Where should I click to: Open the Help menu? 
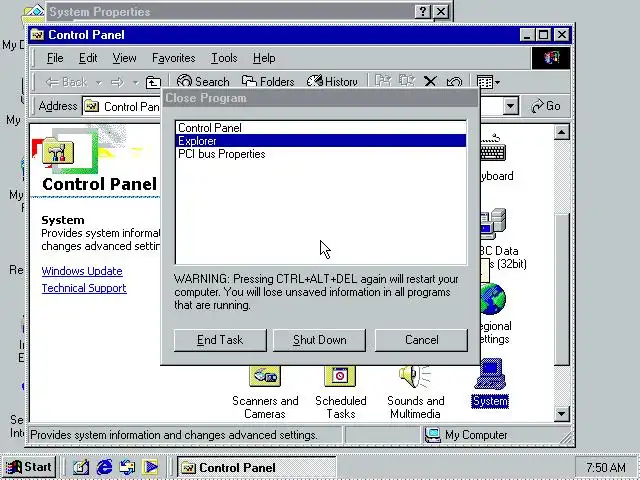pos(264,58)
